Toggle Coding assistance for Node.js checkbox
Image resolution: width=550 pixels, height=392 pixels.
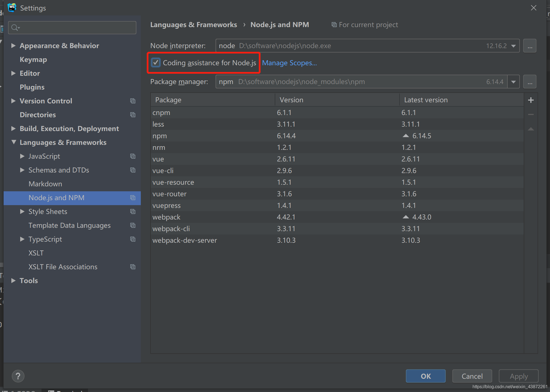click(x=156, y=63)
